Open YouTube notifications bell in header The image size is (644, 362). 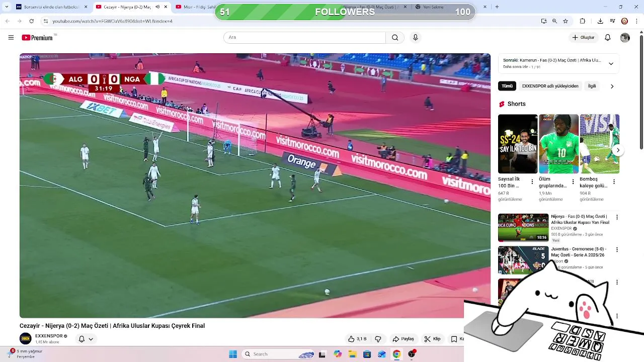(x=608, y=37)
